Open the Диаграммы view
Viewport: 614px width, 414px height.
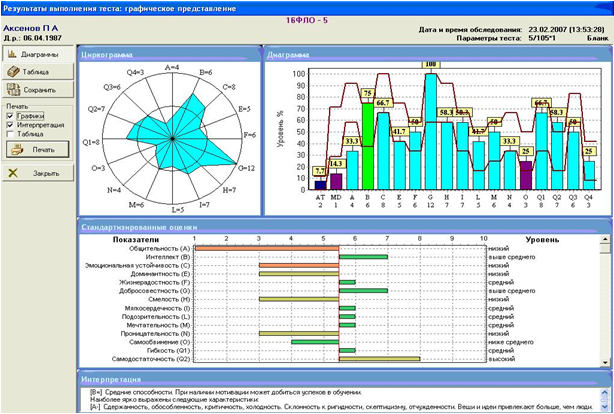[x=37, y=54]
